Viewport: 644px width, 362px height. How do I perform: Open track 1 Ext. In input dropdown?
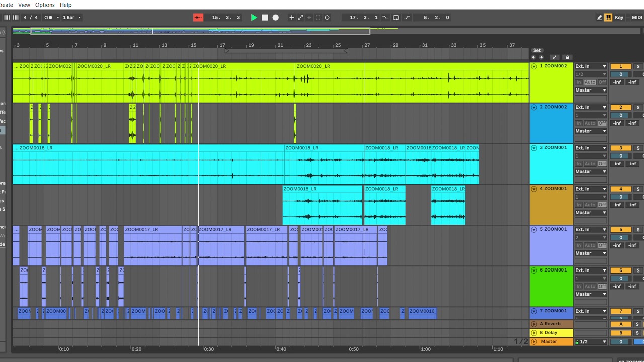click(591, 66)
